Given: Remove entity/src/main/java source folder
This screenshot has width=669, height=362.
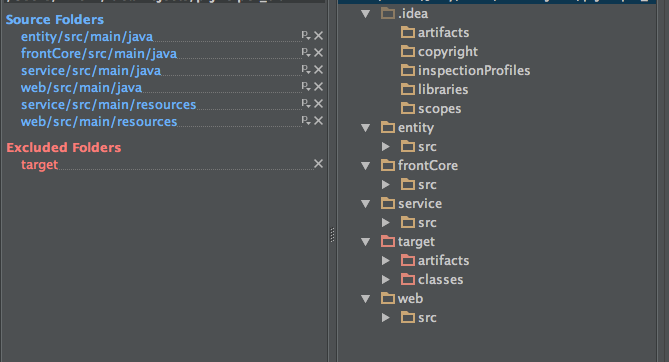Looking at the screenshot, I should point(318,35).
